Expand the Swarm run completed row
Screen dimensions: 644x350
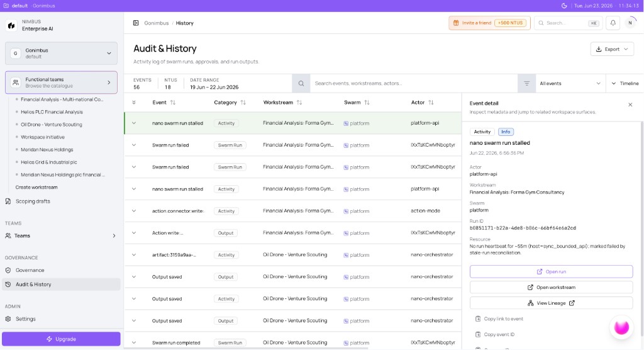click(134, 342)
